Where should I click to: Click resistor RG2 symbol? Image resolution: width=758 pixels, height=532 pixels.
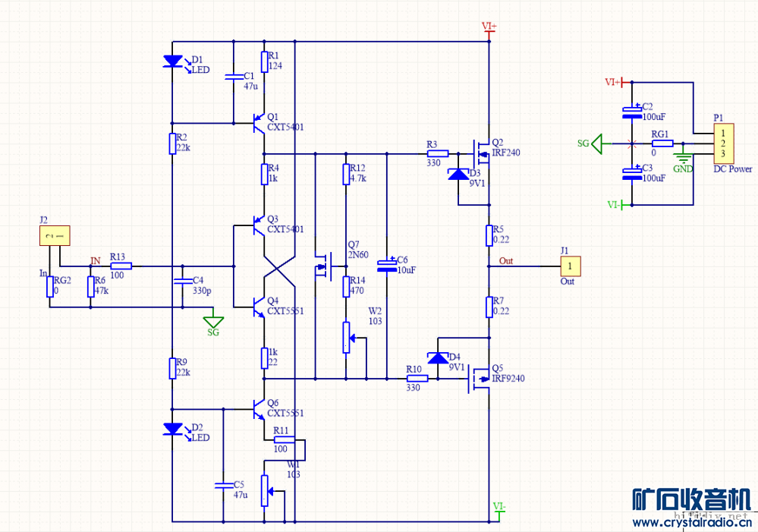coord(50,286)
